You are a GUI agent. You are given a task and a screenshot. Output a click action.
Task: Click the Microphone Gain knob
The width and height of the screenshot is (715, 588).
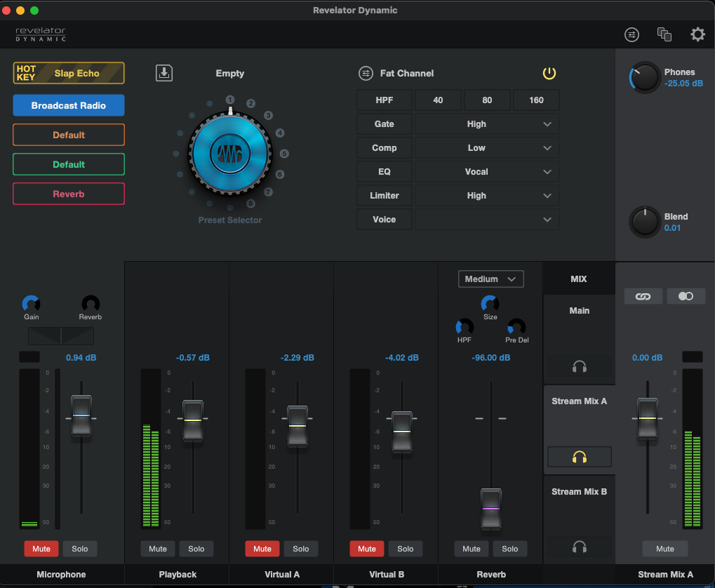pyautogui.click(x=31, y=304)
